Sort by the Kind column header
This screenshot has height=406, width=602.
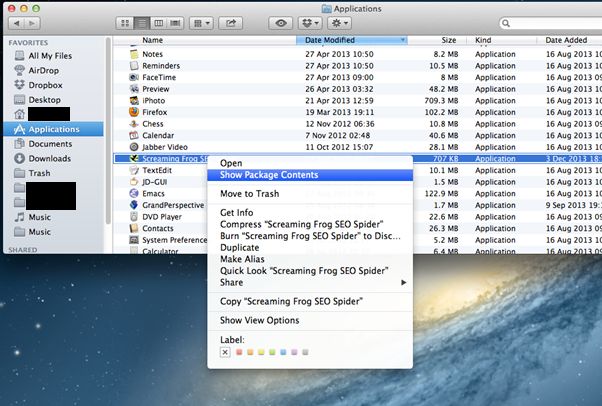coord(483,40)
